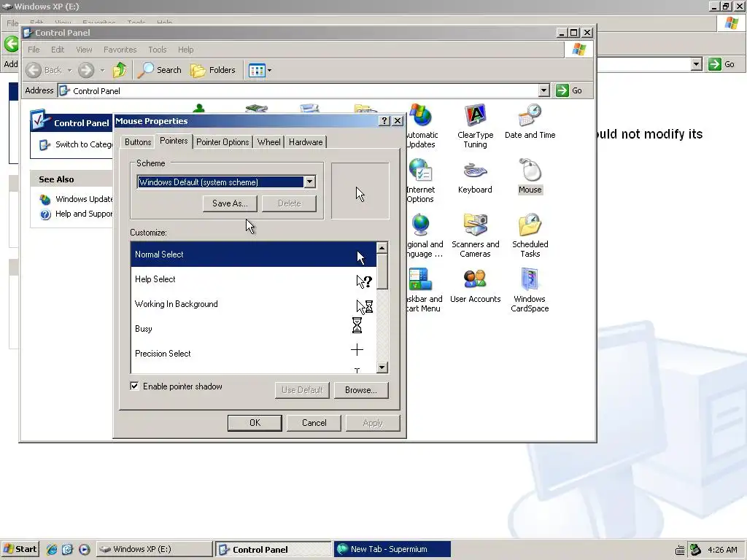This screenshot has width=747, height=560.
Task: Switch to the Wheel tab
Action: coord(268,142)
